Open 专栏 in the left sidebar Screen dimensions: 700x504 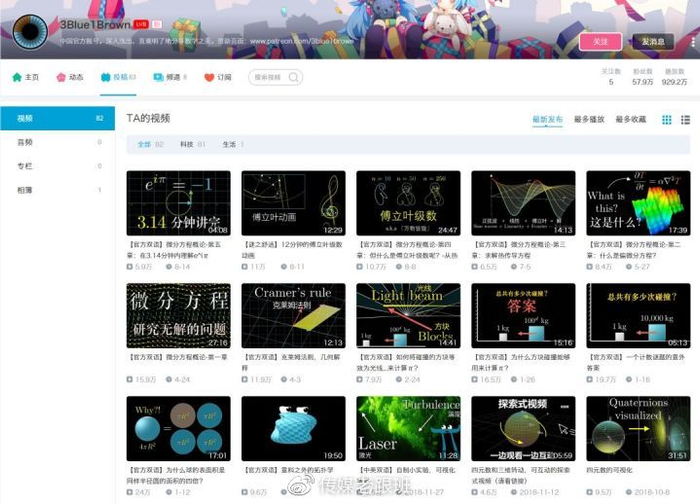coord(25,166)
